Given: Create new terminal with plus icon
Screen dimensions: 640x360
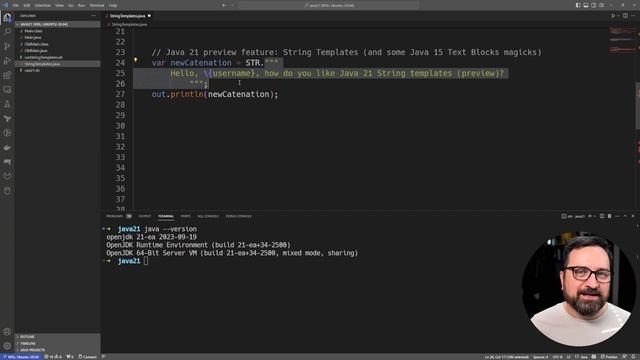Looking at the screenshot, I should tap(590, 216).
